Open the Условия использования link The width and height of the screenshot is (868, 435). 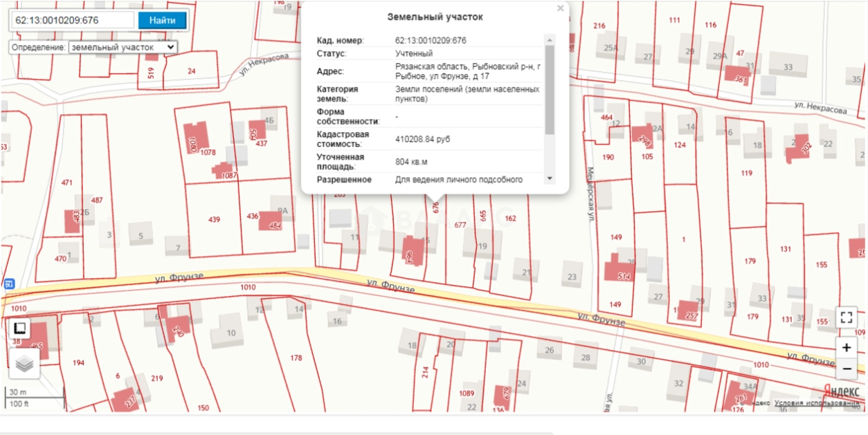click(817, 403)
